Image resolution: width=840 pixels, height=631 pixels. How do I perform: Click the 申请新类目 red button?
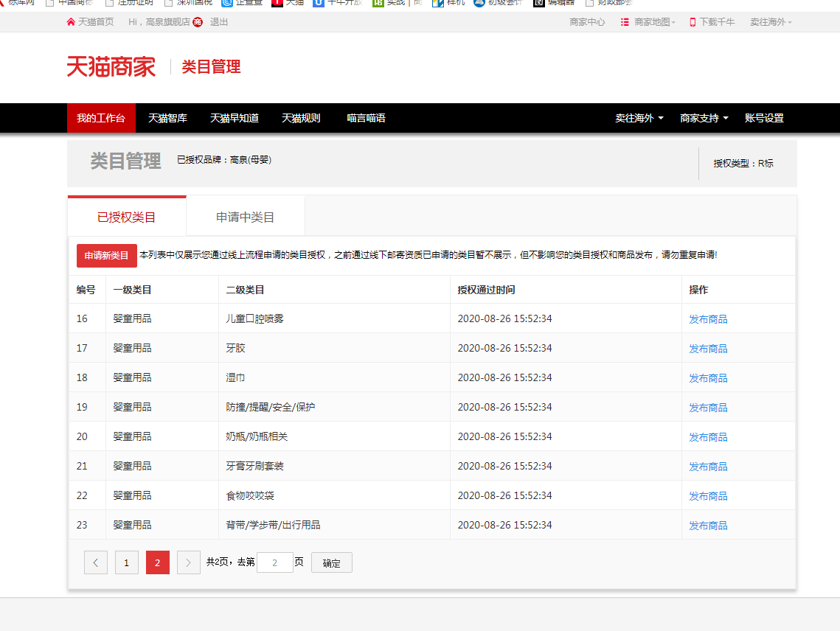[107, 256]
